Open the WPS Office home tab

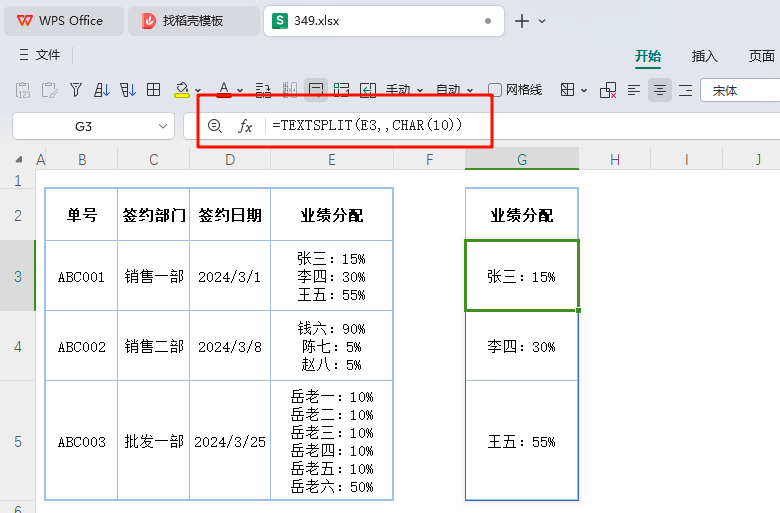click(x=64, y=21)
